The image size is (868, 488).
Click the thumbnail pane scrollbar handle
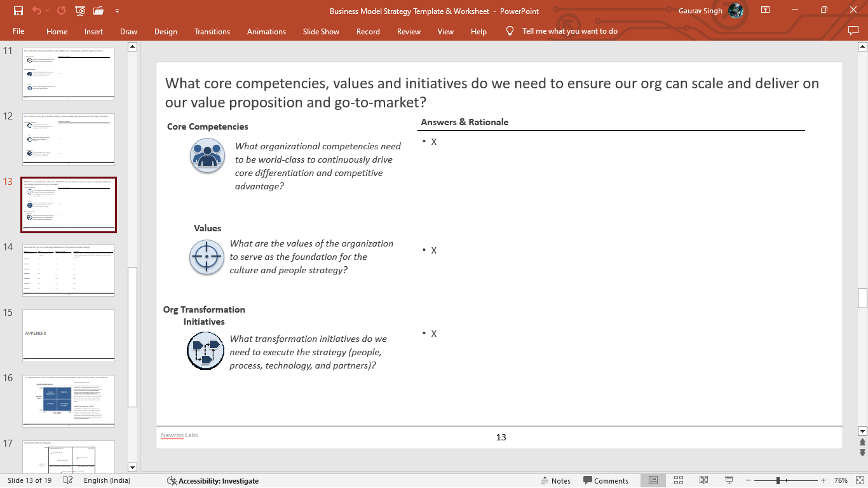132,337
